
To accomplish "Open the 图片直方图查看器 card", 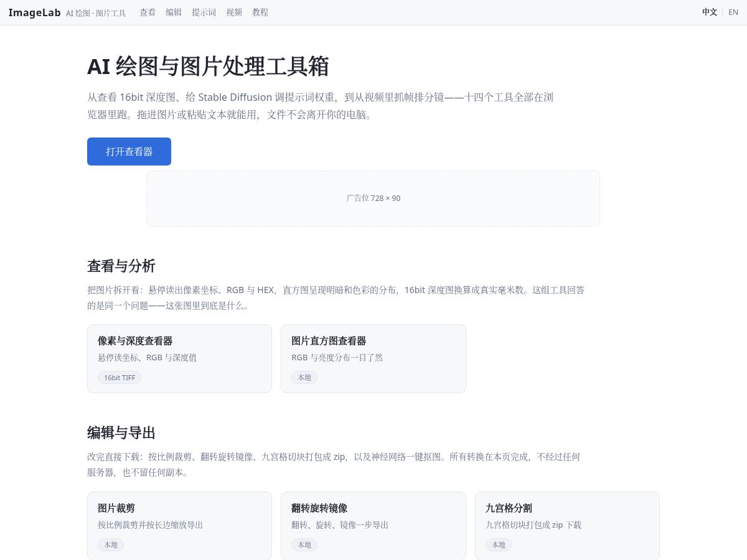I will (x=374, y=358).
